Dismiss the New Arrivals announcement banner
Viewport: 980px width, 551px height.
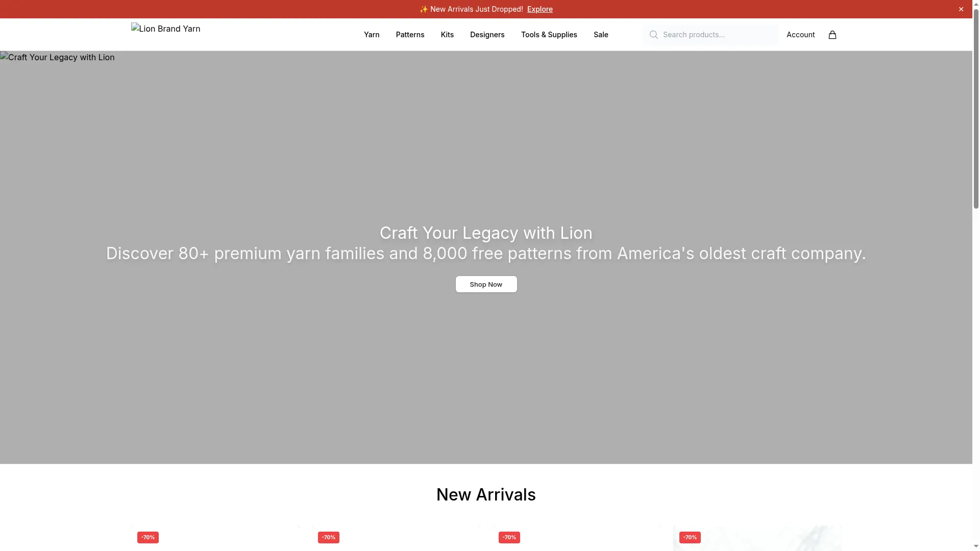[x=961, y=9]
